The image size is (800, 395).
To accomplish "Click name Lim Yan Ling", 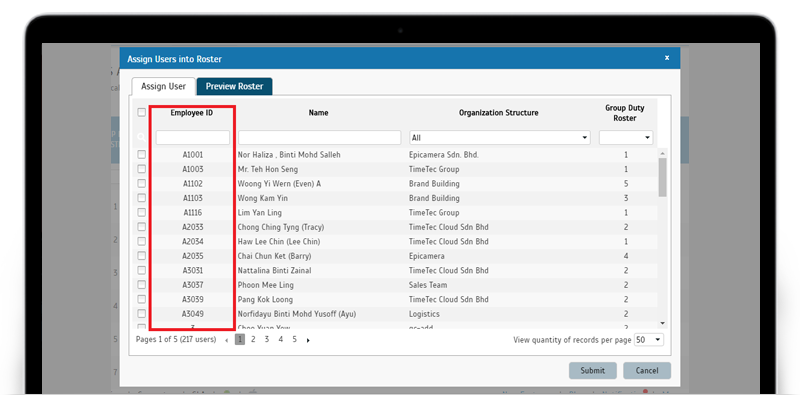I will pos(259,212).
